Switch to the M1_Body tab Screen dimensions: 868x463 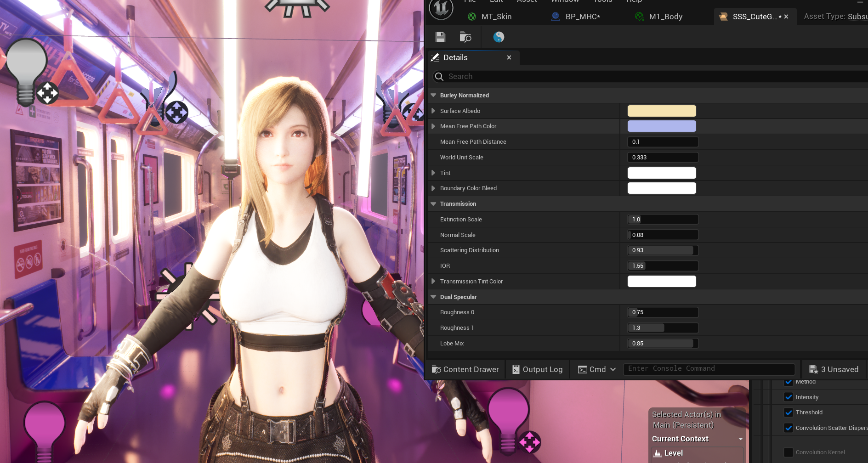658,17
